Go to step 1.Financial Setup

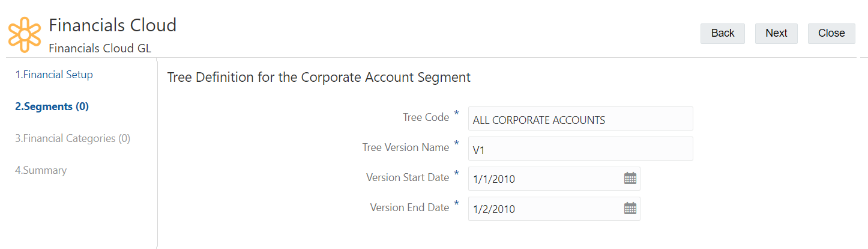coord(54,75)
